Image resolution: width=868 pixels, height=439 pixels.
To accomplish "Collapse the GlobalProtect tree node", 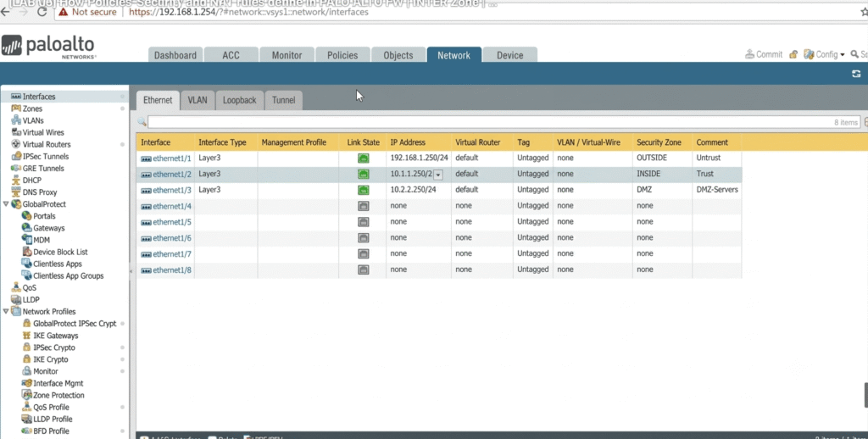I will (6, 203).
